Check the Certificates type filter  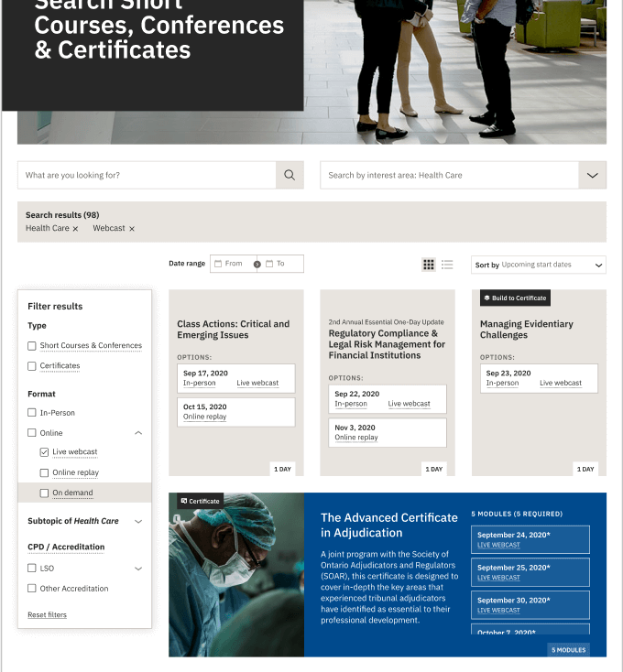[32, 366]
